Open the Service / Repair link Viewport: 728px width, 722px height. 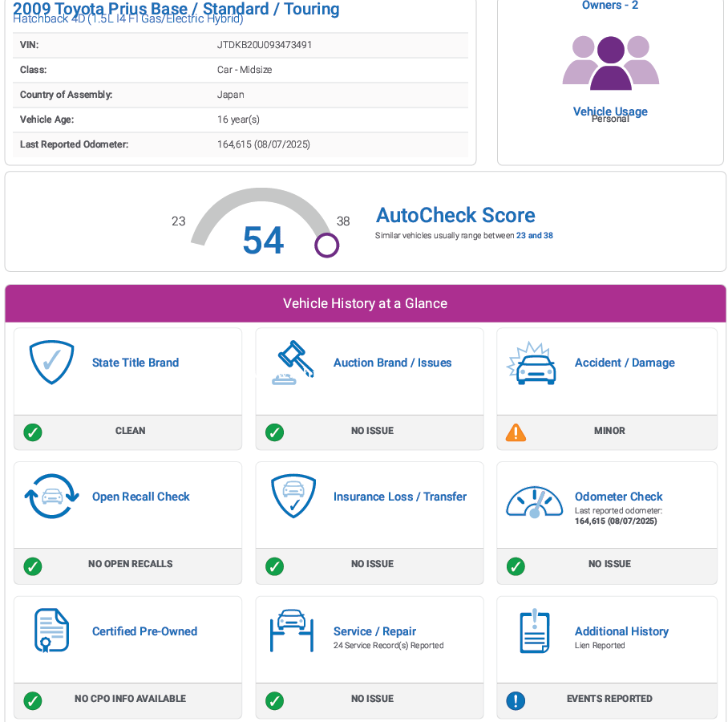click(x=374, y=631)
